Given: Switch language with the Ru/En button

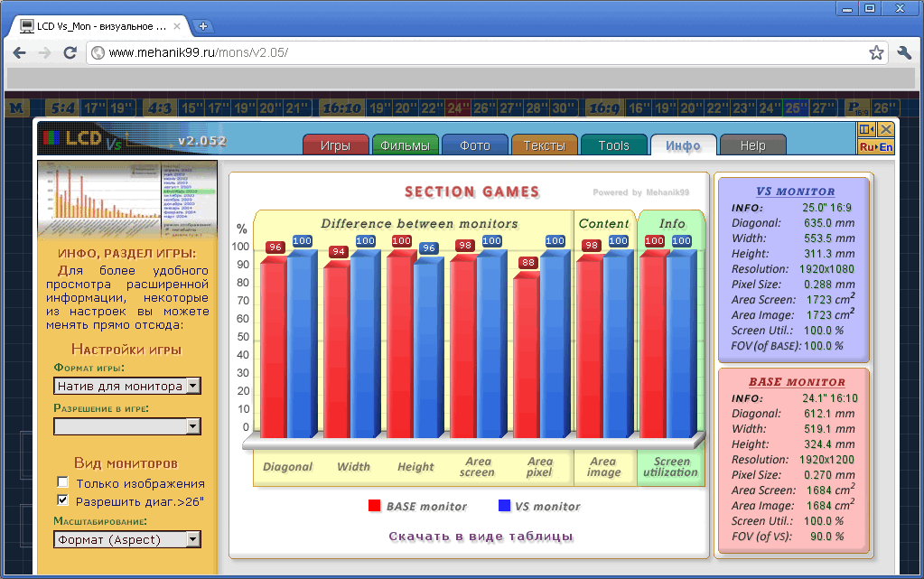Looking at the screenshot, I should click(x=876, y=147).
